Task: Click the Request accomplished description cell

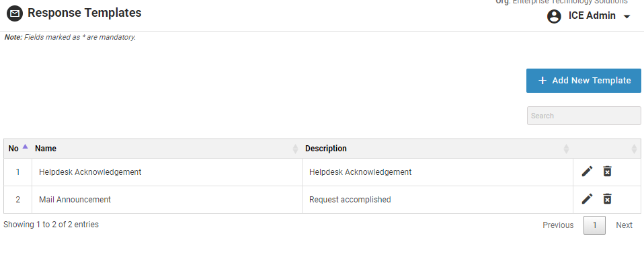Action: (350, 200)
